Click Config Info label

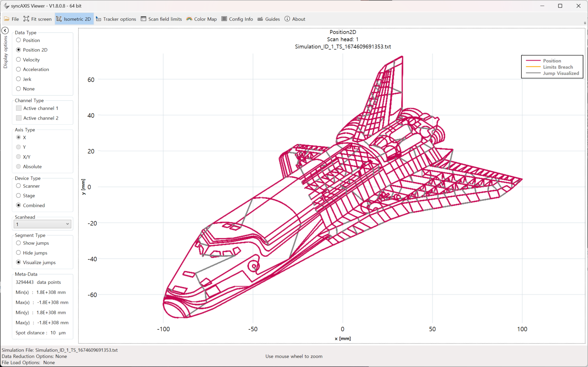(241, 19)
